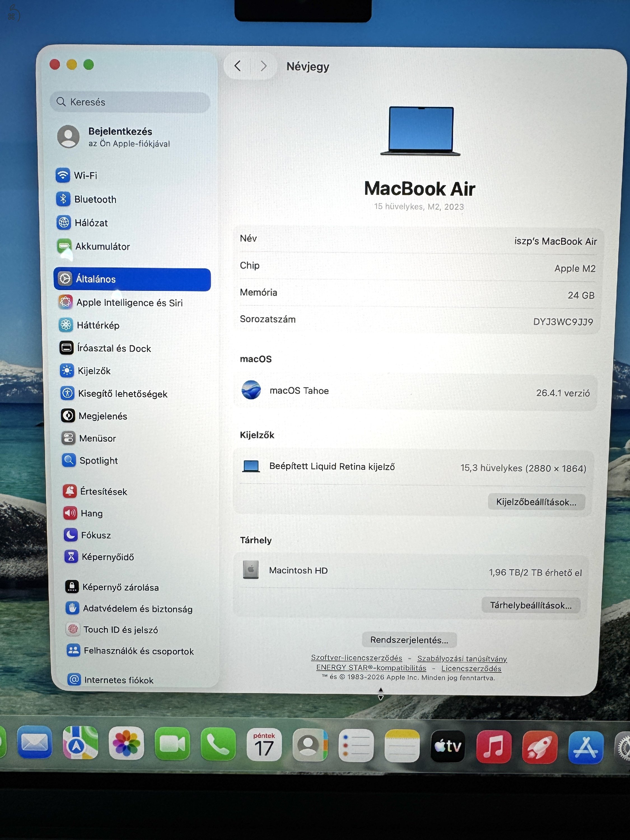Viewport: 630px width, 840px height.
Task: Open Spotlight settings
Action: pyautogui.click(x=98, y=461)
